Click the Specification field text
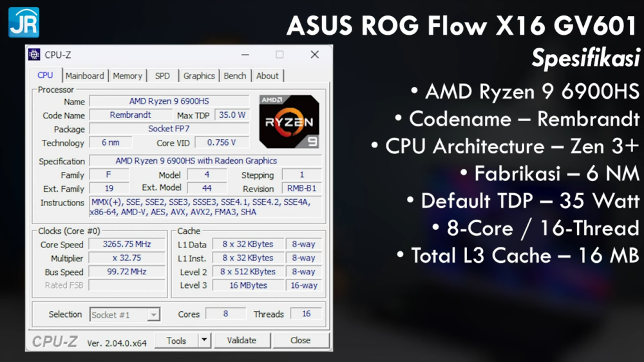Image resolution: width=644 pixels, height=362 pixels. pyautogui.click(x=205, y=160)
